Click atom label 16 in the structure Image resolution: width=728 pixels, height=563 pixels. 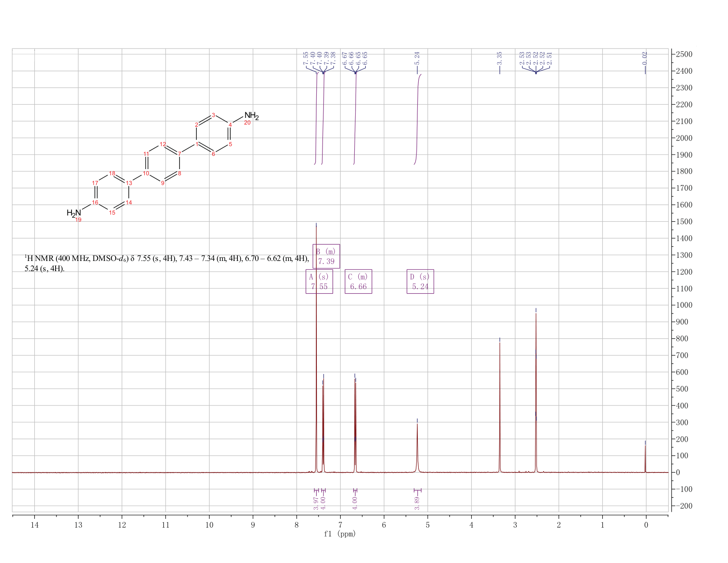pyautogui.click(x=95, y=202)
